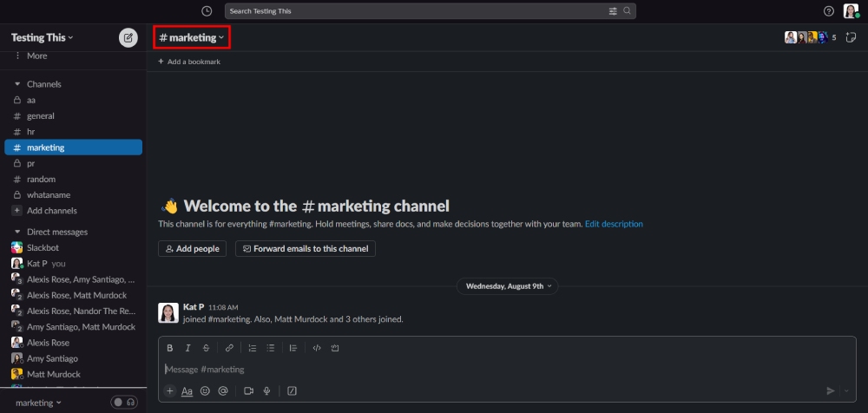Record an audio clip with microphone

[266, 390]
